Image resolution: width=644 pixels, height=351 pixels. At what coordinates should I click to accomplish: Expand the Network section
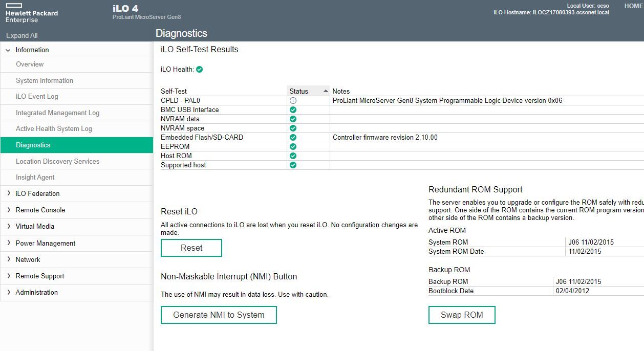pos(8,259)
